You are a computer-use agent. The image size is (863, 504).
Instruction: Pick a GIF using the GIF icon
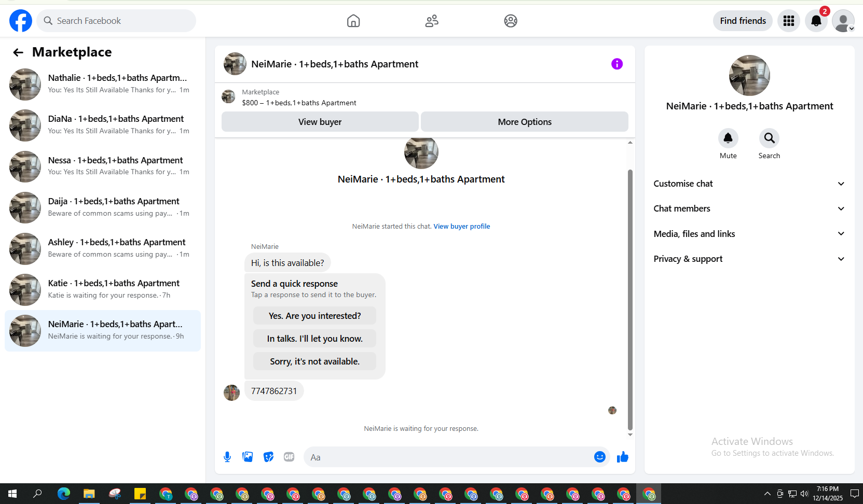coord(289,457)
